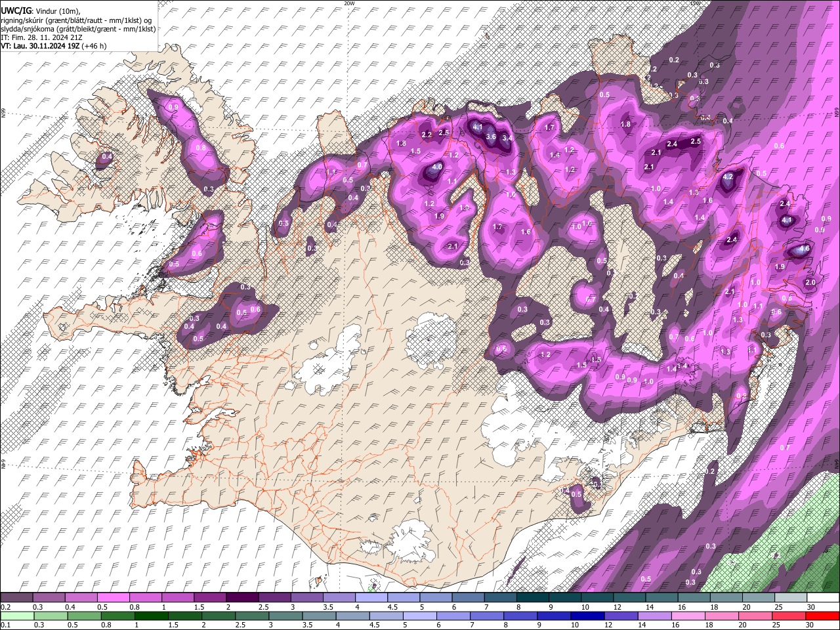Click the "4.2" precipitation value on the map
840x630 pixels.
(x=728, y=177)
